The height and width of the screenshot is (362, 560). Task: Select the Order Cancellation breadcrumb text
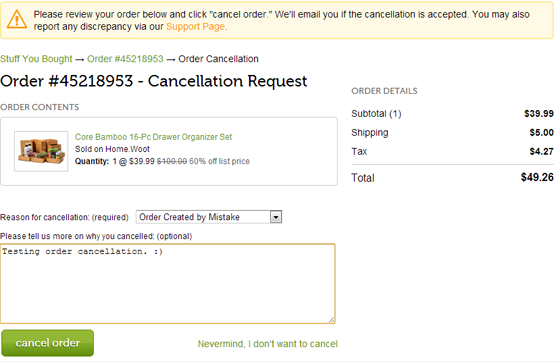(218, 59)
